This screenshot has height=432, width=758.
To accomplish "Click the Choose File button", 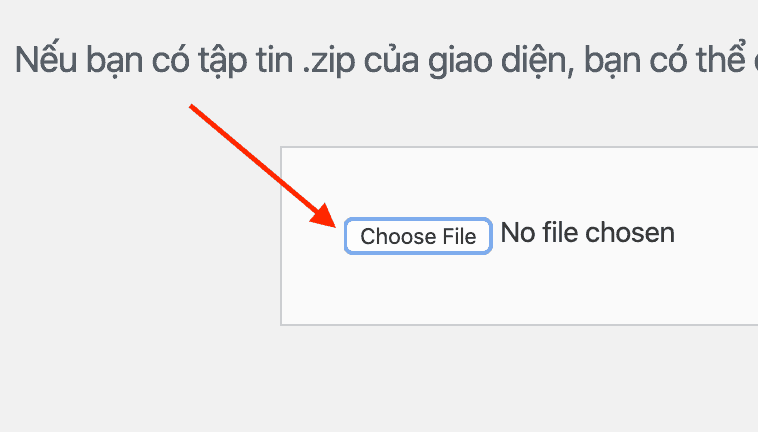I will [418, 237].
